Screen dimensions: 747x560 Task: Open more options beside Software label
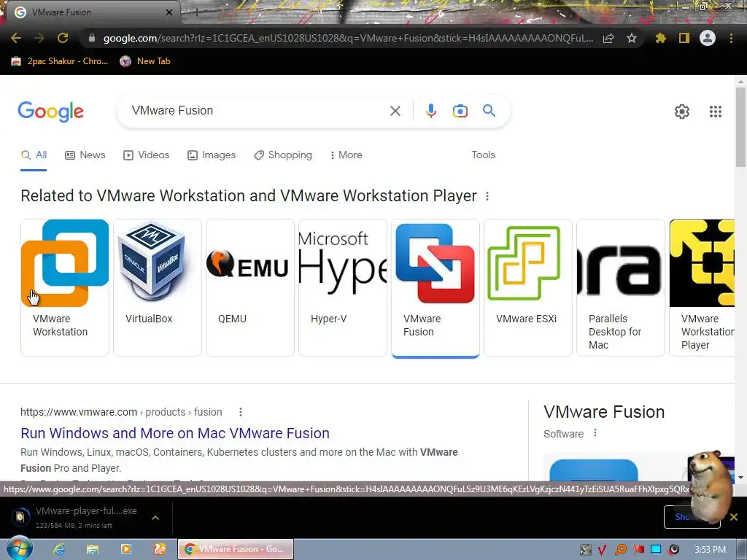(595, 433)
